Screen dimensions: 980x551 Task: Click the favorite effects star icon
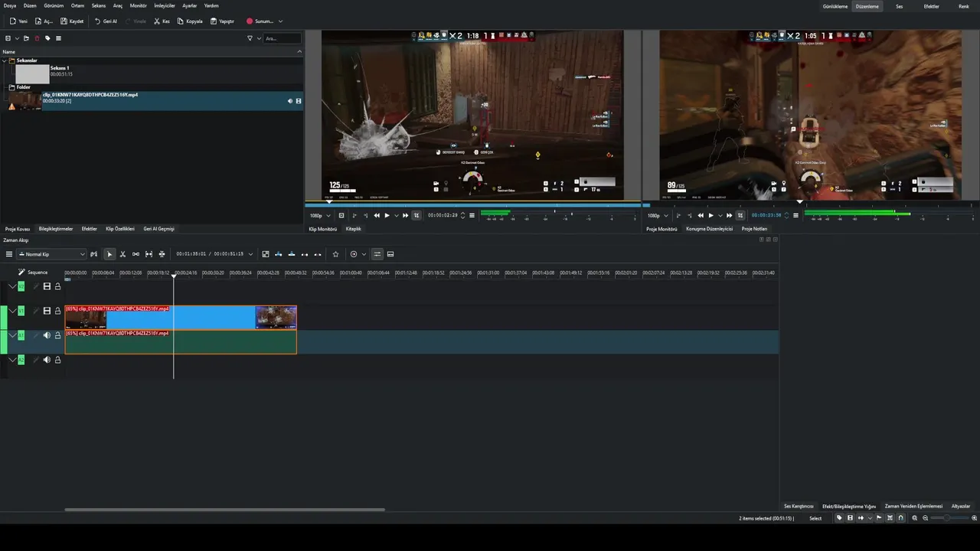335,254
